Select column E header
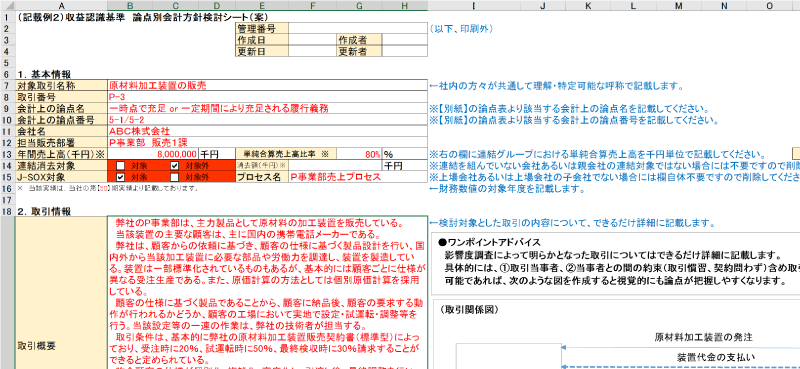 click(262, 6)
